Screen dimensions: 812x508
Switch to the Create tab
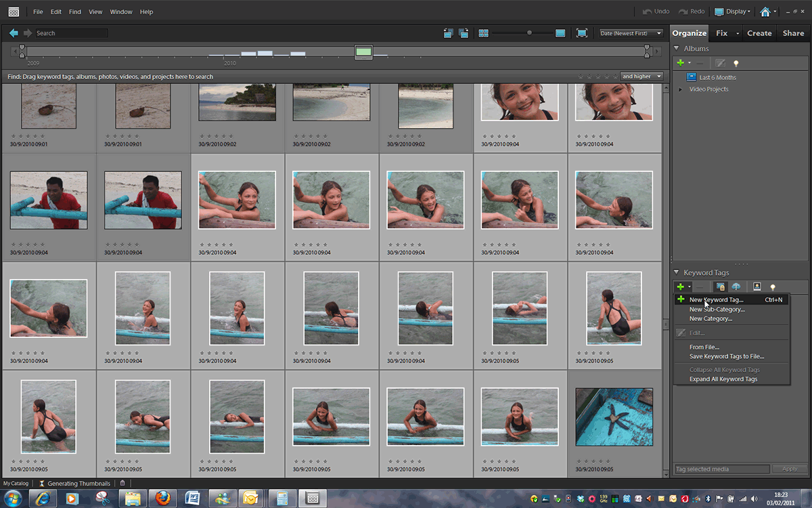click(x=759, y=33)
